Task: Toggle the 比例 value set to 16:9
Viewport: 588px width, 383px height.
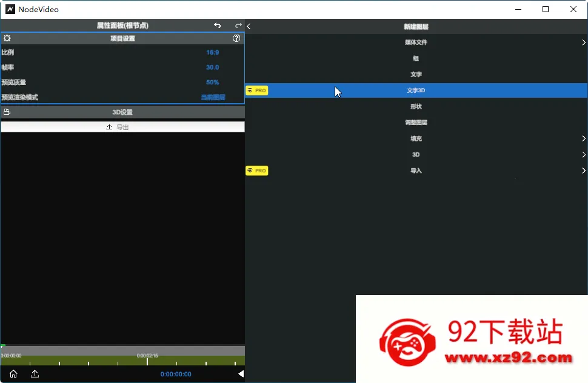Action: click(212, 52)
